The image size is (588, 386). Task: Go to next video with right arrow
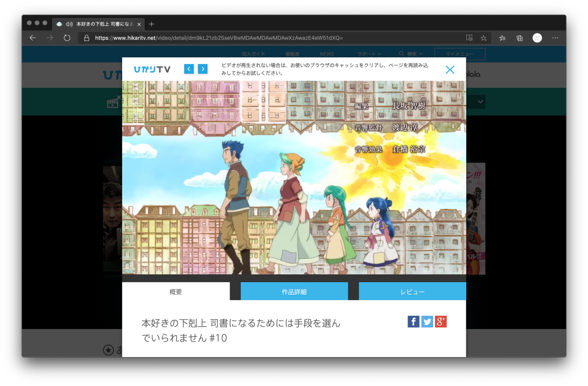[203, 69]
